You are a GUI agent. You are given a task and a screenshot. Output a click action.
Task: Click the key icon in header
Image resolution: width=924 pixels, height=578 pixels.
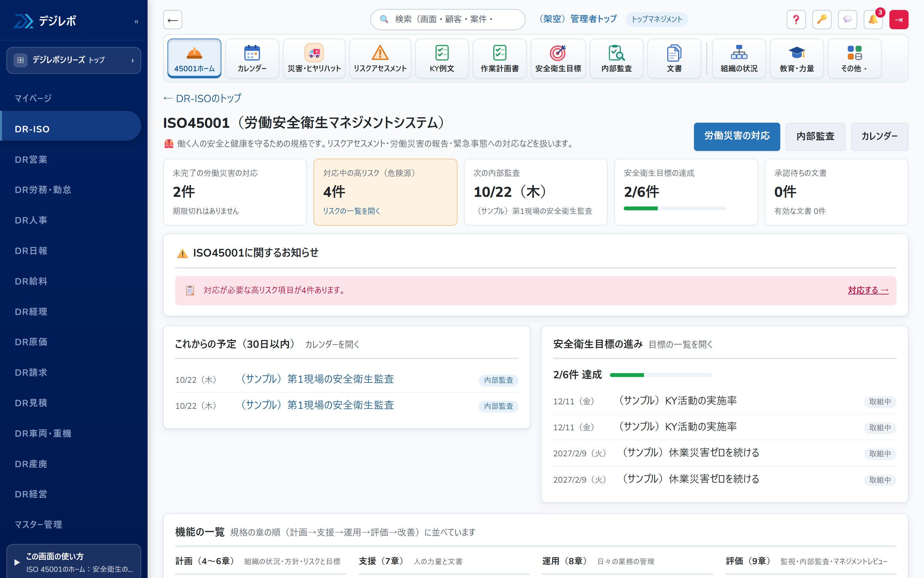tap(822, 20)
